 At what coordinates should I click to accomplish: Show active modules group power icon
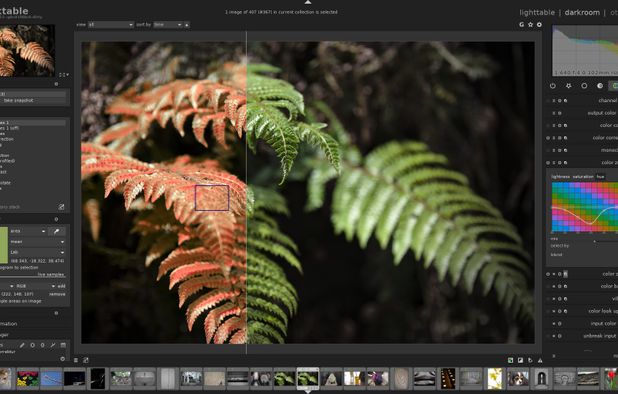click(x=553, y=85)
